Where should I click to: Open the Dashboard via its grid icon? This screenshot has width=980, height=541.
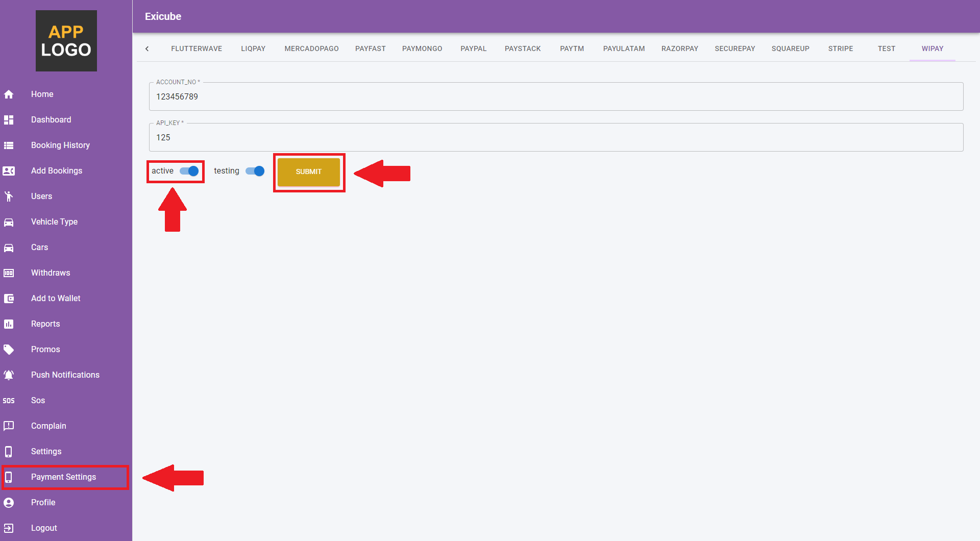tap(9, 119)
